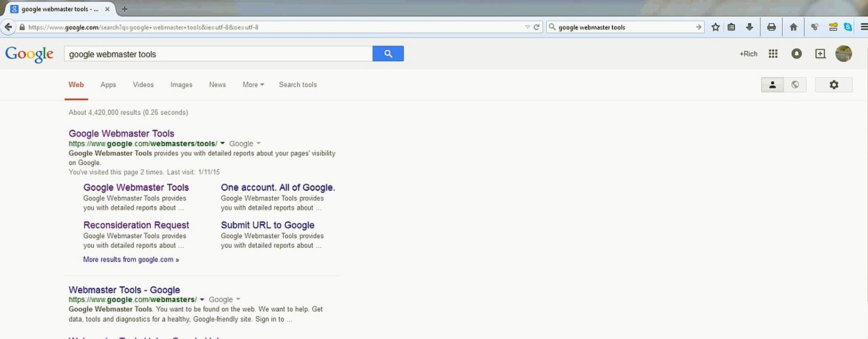Open search settings gear icon
The height and width of the screenshot is (339, 868).
click(x=834, y=85)
